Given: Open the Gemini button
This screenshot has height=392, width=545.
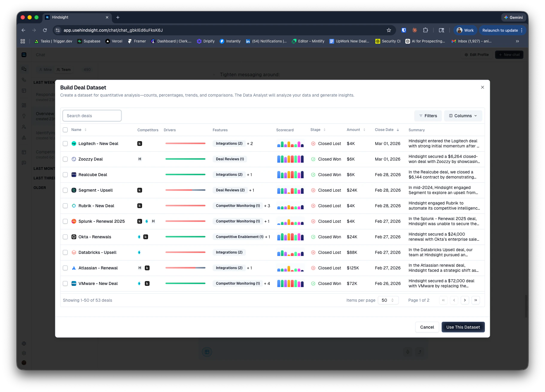Looking at the screenshot, I should (513, 17).
